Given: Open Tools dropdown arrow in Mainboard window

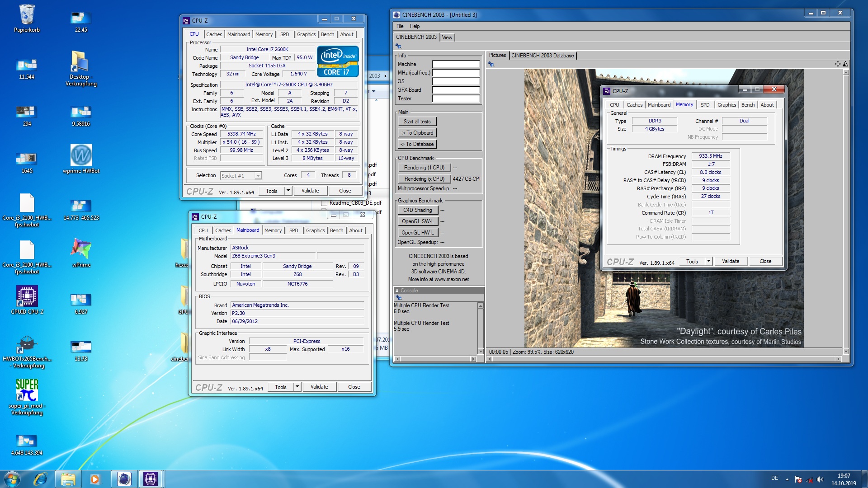Looking at the screenshot, I should point(297,387).
